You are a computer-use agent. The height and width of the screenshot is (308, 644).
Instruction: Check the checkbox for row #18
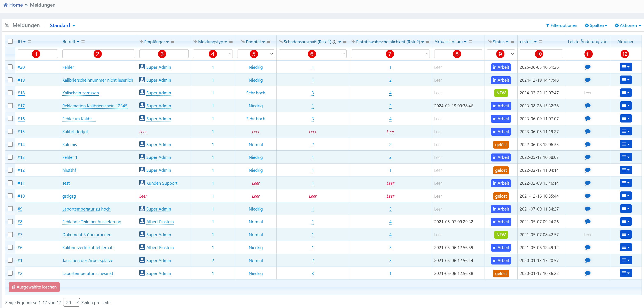tap(10, 93)
